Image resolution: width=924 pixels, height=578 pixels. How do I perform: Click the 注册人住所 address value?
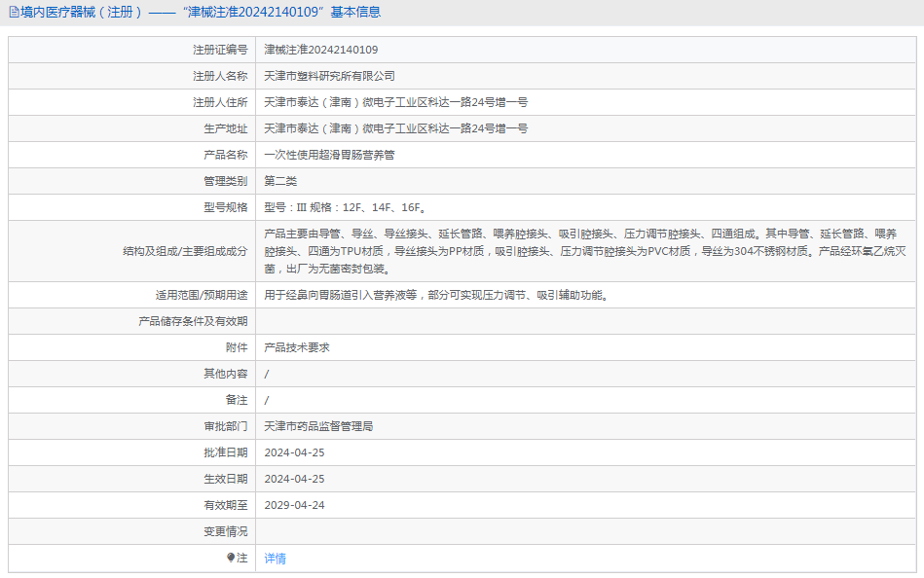pos(396,102)
